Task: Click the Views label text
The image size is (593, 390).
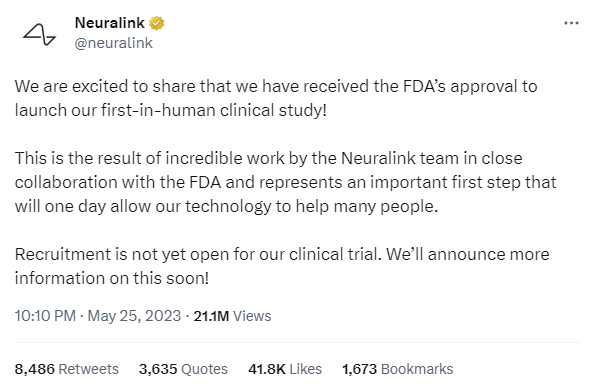Action: pyautogui.click(x=252, y=316)
